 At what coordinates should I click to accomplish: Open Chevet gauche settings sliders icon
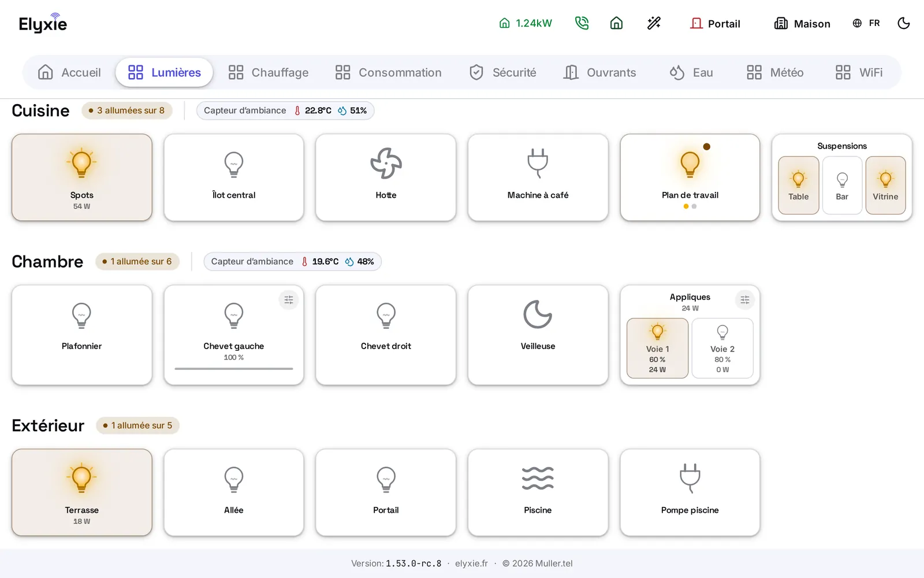click(289, 300)
